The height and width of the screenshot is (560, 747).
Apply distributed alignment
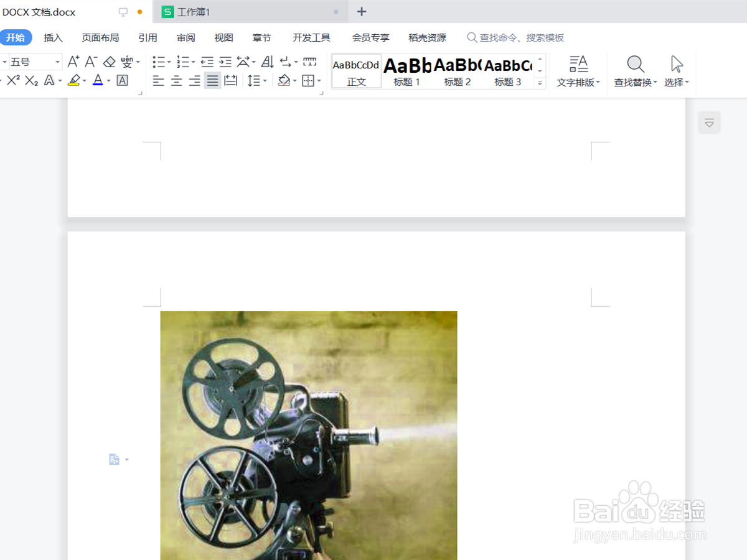231,80
